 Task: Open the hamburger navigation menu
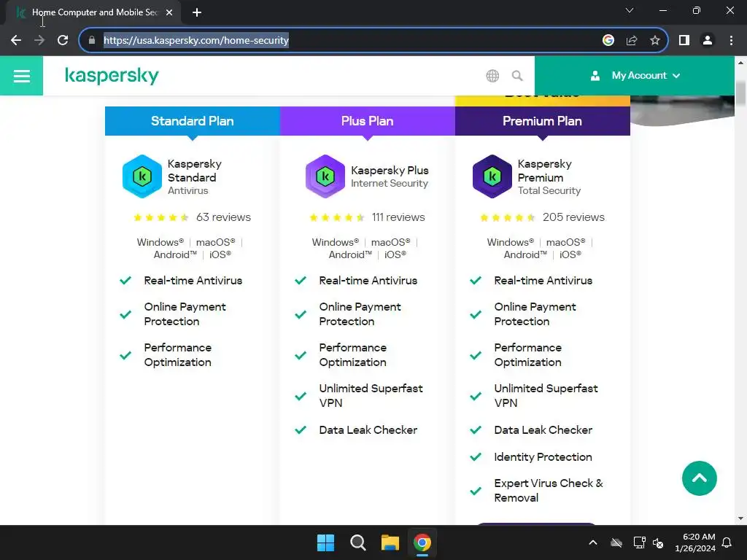[21, 76]
